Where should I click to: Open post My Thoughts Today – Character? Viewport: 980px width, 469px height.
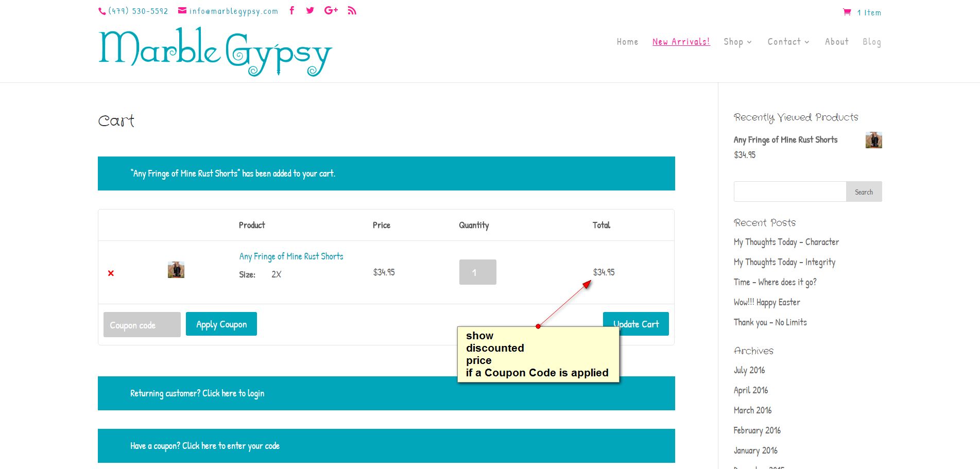click(x=786, y=242)
